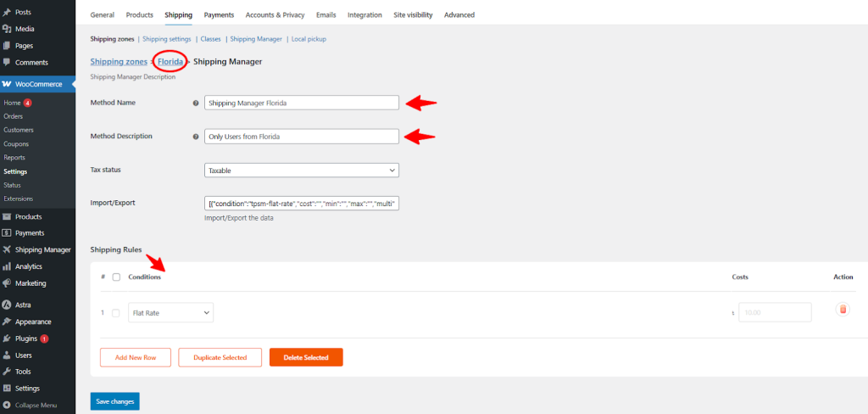Click the Add New Row button
Viewport: 868px width, 414px height.
tap(135, 357)
